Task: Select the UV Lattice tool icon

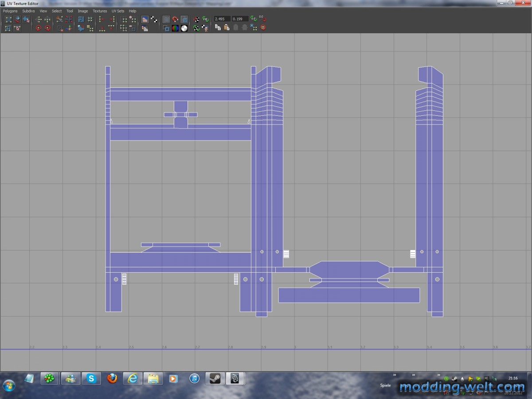Action: coord(8,20)
